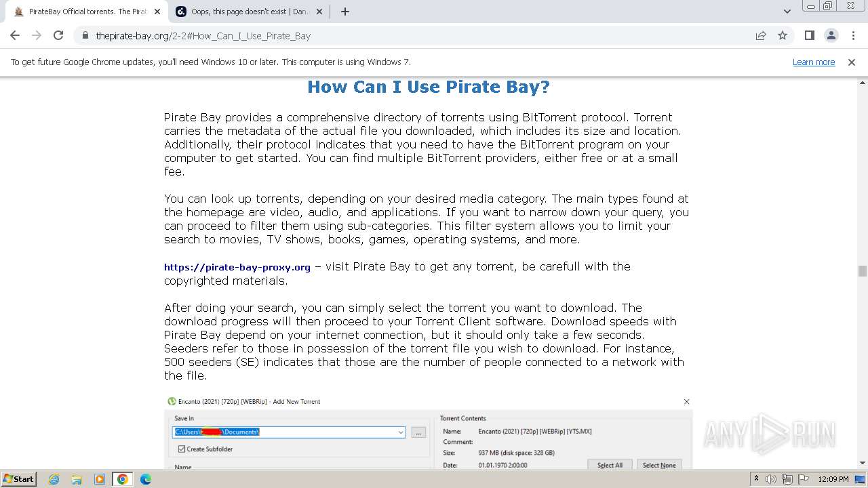Click the browse '...' button
The width and height of the screenshot is (868, 488).
[418, 432]
